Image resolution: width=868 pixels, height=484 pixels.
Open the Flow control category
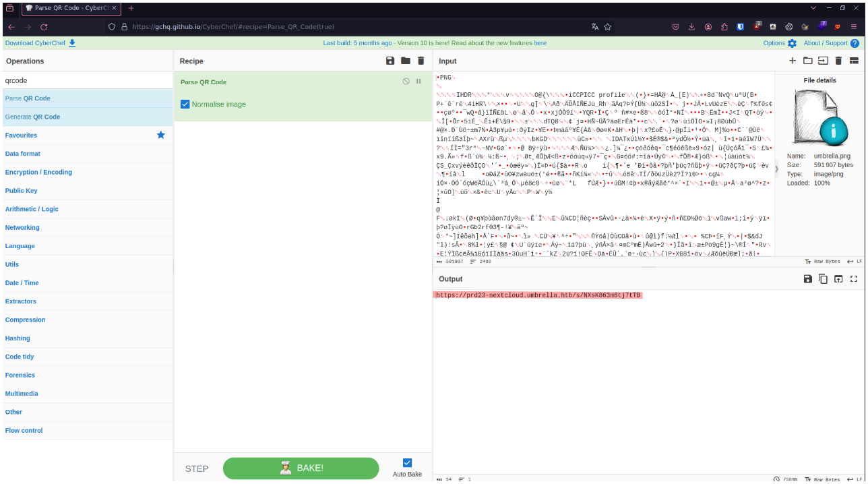[x=87, y=431]
